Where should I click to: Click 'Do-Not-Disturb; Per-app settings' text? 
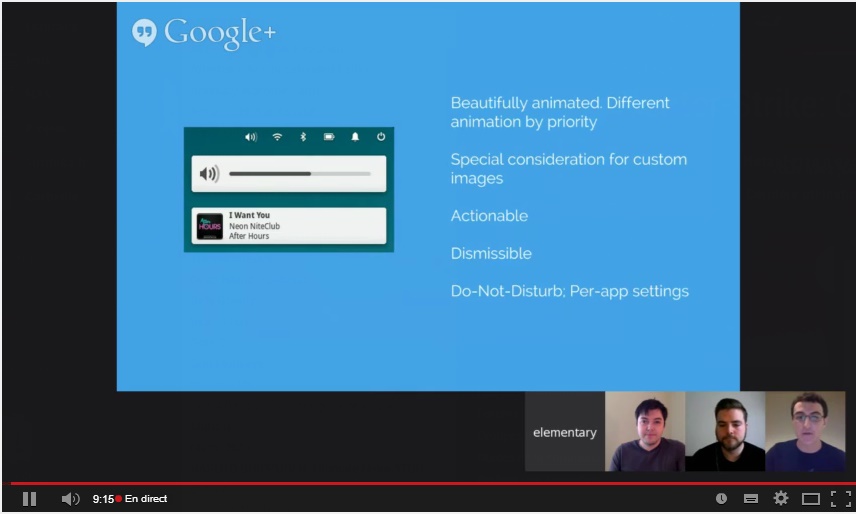tap(569, 291)
